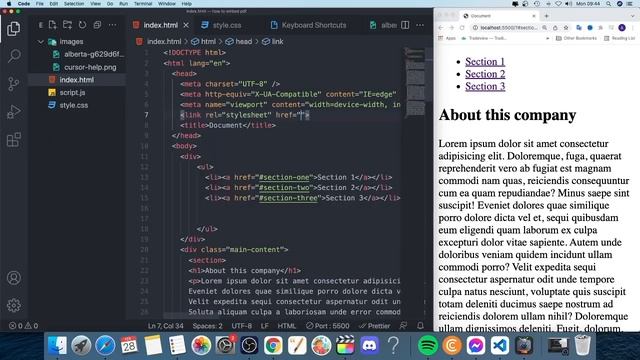Open Other Bookmarks folder in browser

coord(576,38)
